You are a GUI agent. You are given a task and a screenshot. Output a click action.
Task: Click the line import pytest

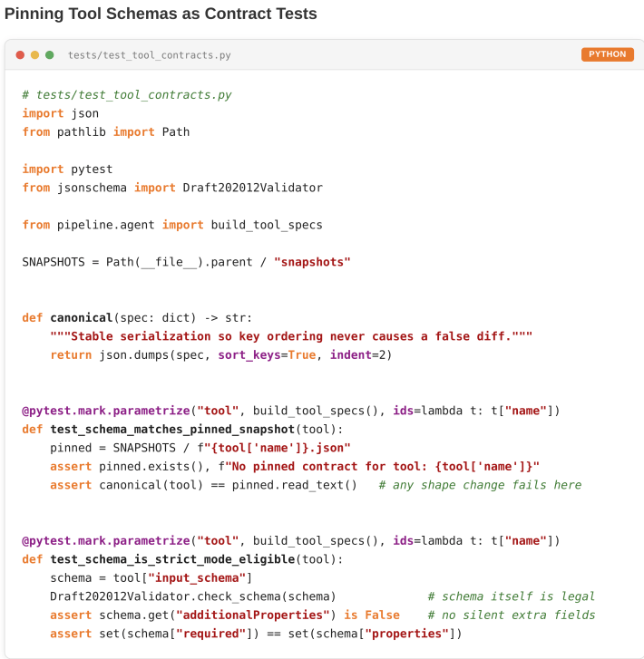(67, 169)
